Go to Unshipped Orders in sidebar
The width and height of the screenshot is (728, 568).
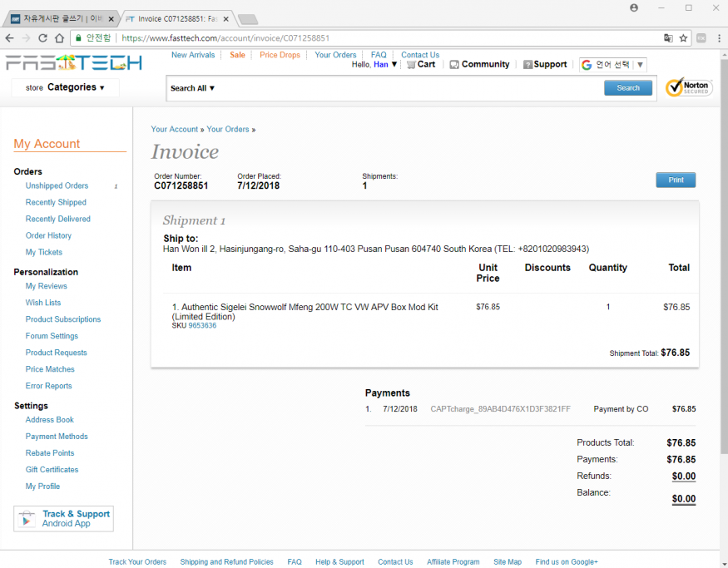point(57,185)
